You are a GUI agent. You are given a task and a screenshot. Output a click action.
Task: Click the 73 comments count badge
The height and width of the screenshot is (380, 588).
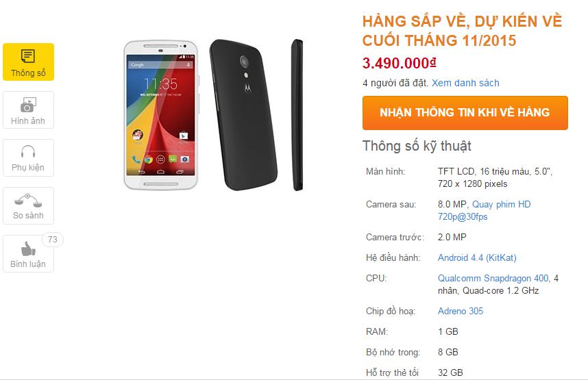click(x=53, y=240)
